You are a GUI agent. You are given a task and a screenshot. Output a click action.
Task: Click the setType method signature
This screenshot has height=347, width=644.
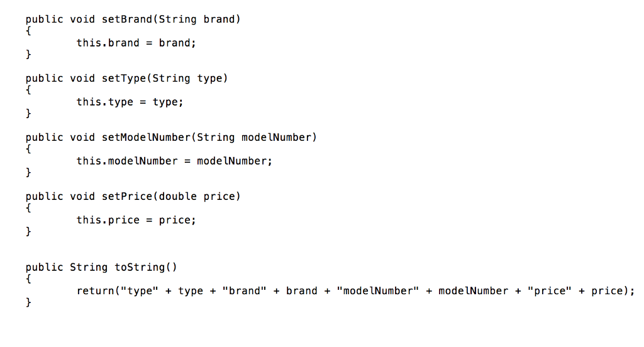pos(126,79)
